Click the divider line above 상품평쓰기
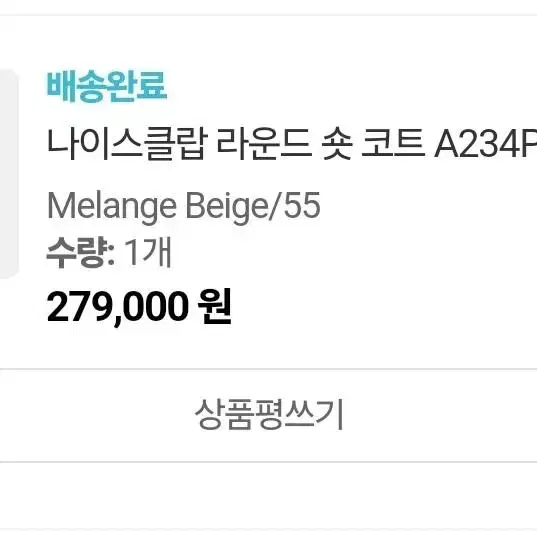Viewport: 537px width, 537px height. (268, 369)
